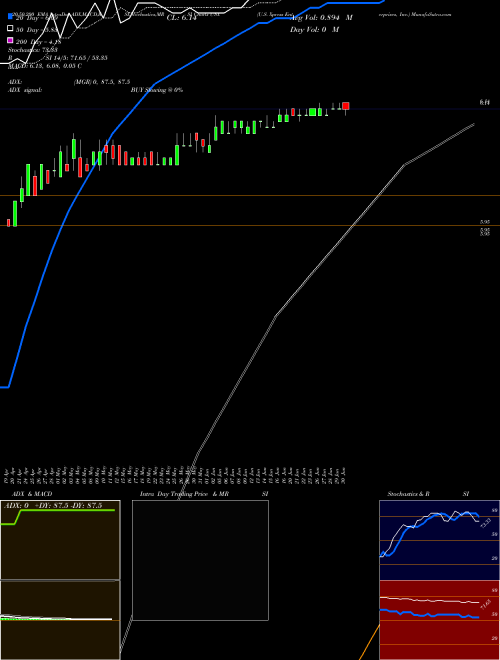Click the ADX green line mini chart
This screenshot has height=660, width=500.
(x=60, y=540)
